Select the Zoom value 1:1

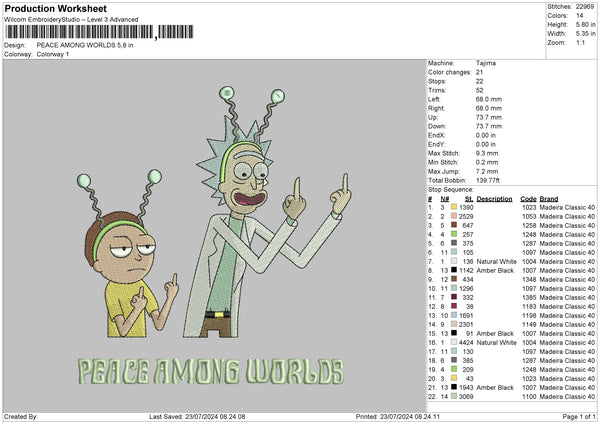click(580, 42)
